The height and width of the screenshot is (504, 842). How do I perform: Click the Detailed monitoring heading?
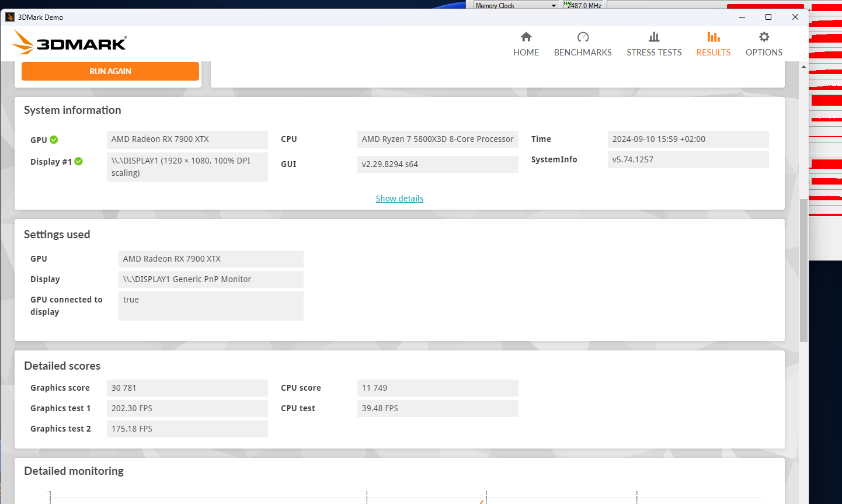point(74,471)
